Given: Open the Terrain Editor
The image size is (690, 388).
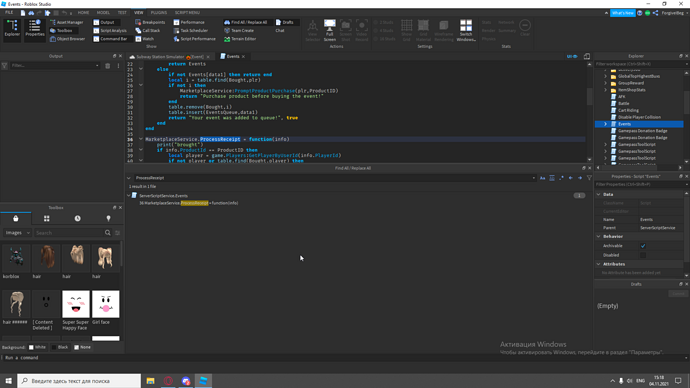Looking at the screenshot, I should [x=240, y=39].
